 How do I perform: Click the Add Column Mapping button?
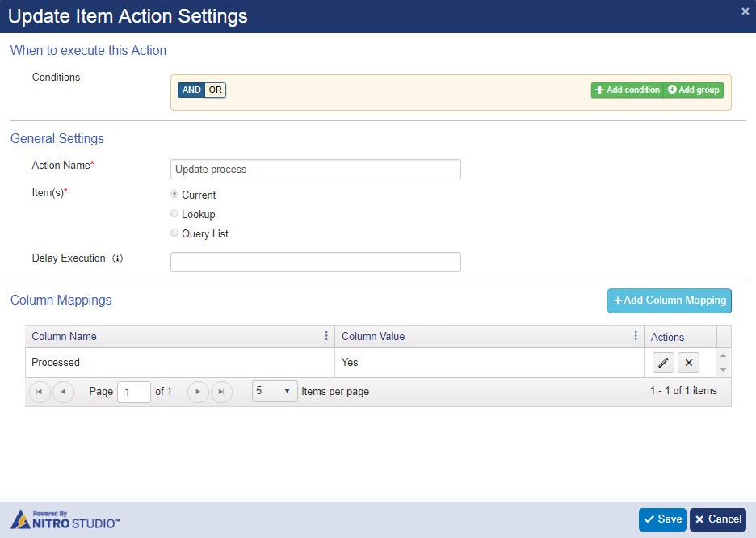pyautogui.click(x=670, y=301)
